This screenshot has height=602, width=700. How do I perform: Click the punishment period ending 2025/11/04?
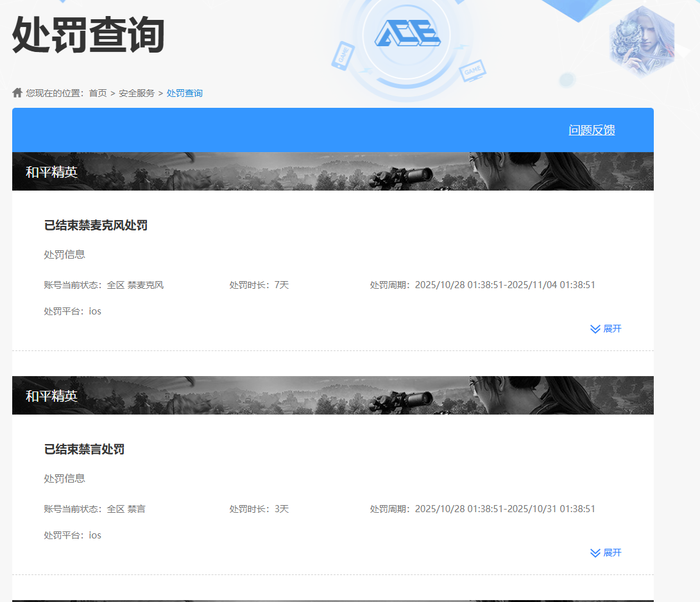[482, 285]
